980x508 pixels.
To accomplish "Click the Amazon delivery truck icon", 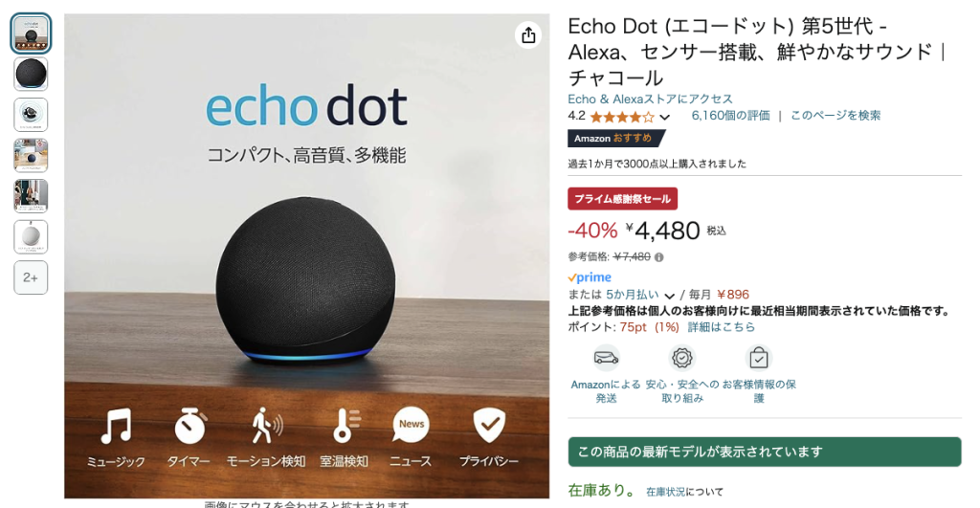I will [x=606, y=358].
